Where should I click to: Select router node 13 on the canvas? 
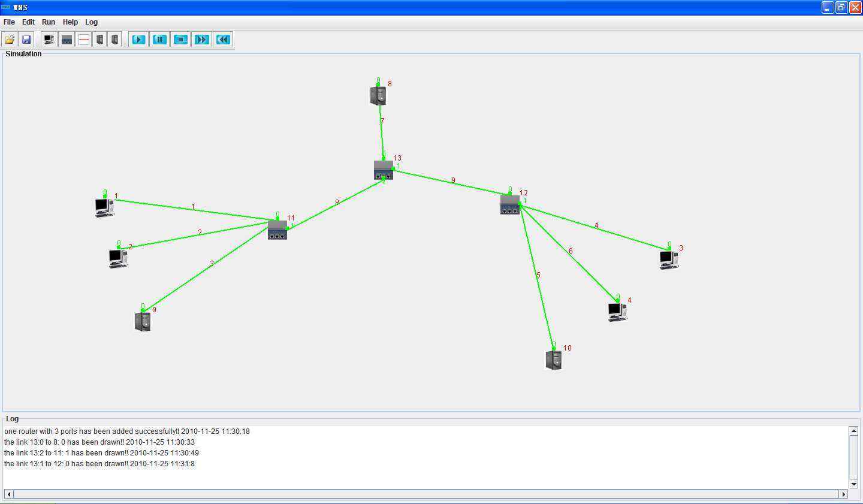(x=384, y=170)
